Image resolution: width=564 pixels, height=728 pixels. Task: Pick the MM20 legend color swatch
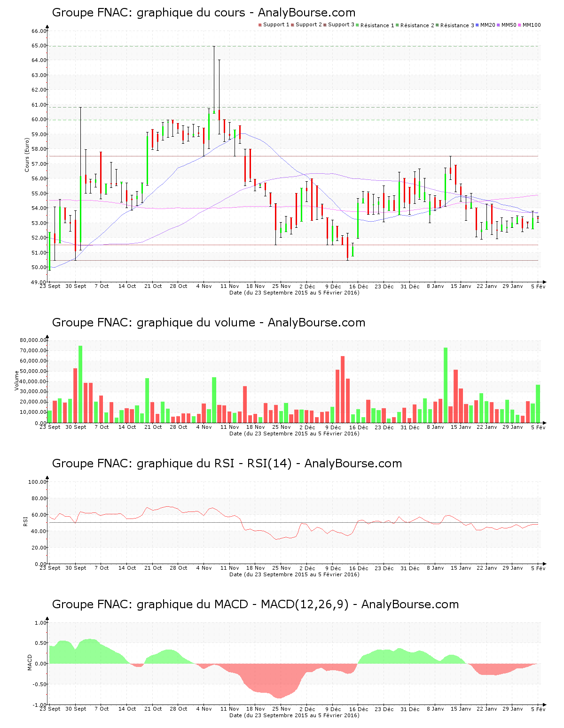tap(478, 25)
